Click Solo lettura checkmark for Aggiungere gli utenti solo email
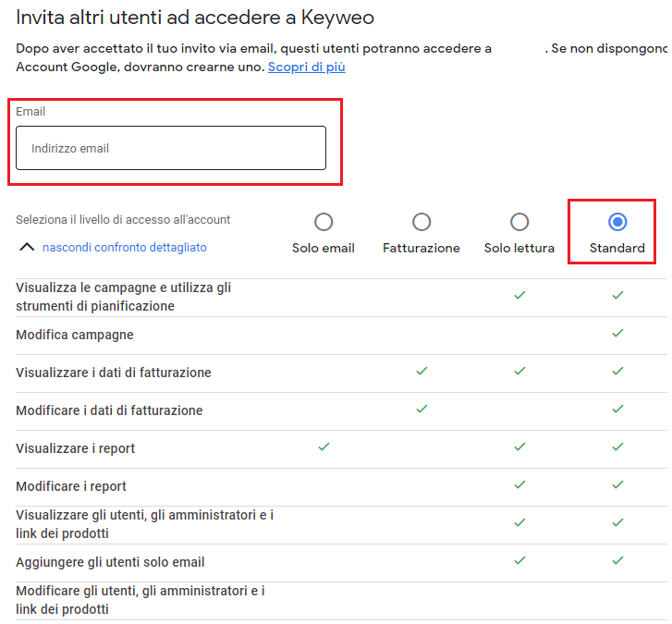The width and height of the screenshot is (672, 624). pyautogui.click(x=519, y=560)
